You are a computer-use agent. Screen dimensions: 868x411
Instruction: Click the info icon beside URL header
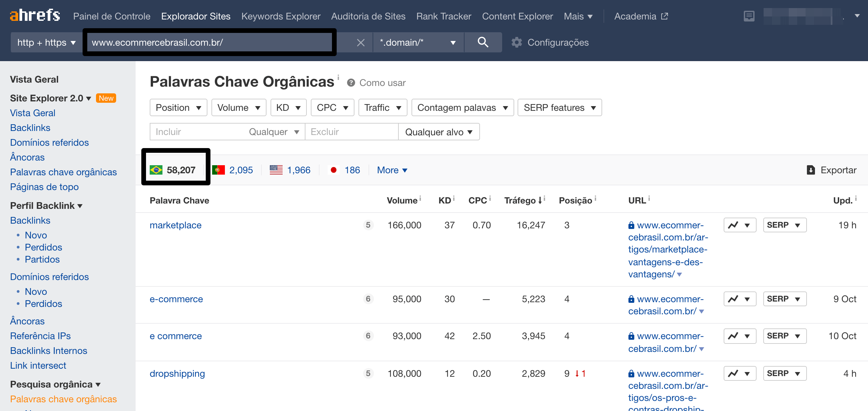point(649,198)
